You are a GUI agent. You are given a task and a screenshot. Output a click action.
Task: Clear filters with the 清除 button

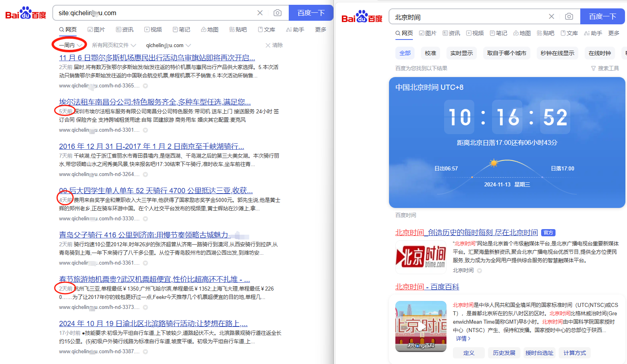tap(274, 45)
